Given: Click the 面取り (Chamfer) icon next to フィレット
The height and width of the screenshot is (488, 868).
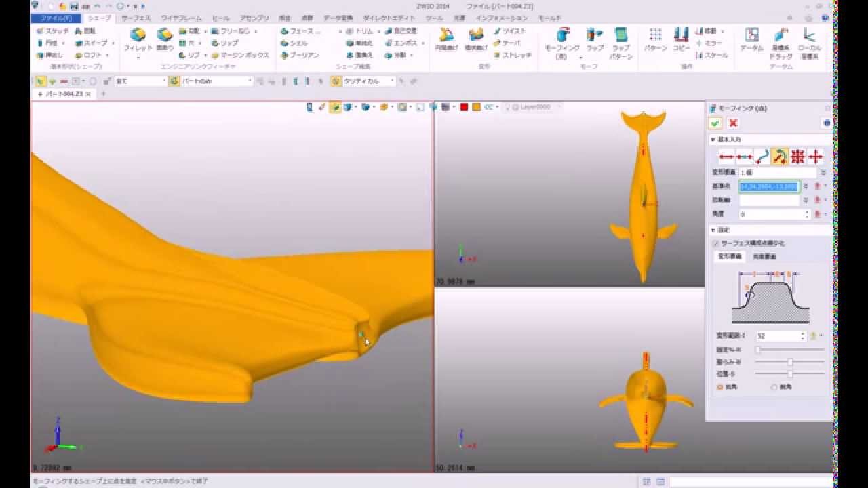Looking at the screenshot, I should pyautogui.click(x=165, y=39).
